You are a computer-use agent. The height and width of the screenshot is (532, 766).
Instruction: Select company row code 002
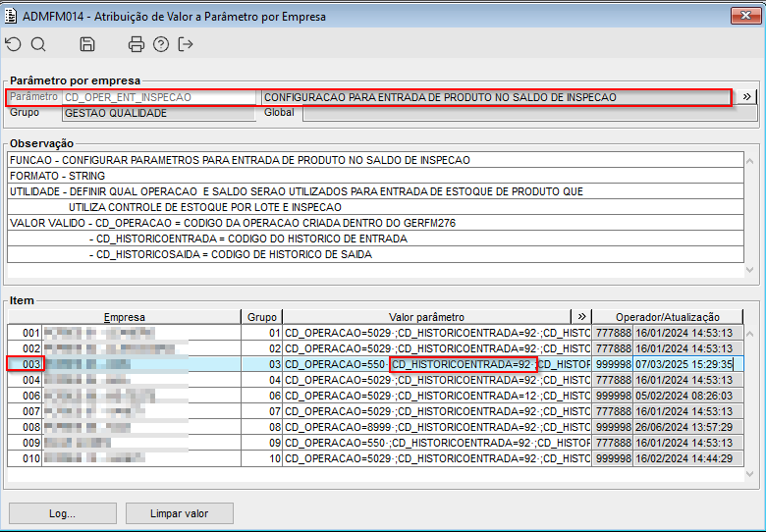pos(25,348)
